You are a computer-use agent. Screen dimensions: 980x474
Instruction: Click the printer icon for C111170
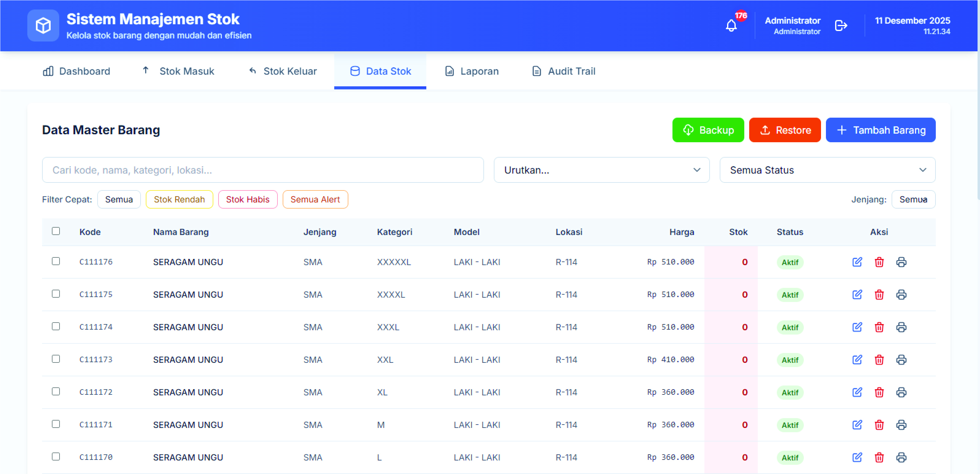901,457
